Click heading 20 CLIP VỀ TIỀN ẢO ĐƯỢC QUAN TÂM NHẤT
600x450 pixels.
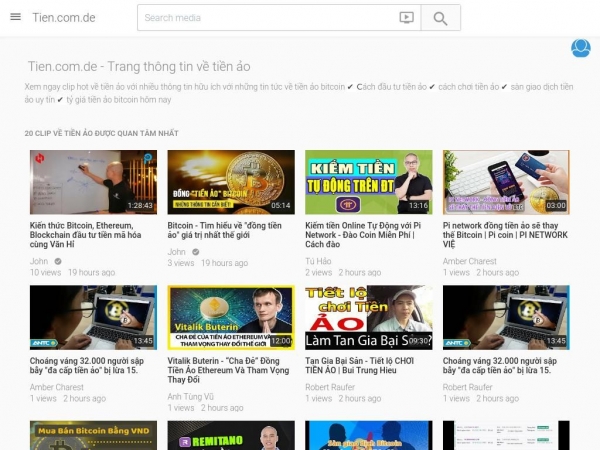point(101,133)
